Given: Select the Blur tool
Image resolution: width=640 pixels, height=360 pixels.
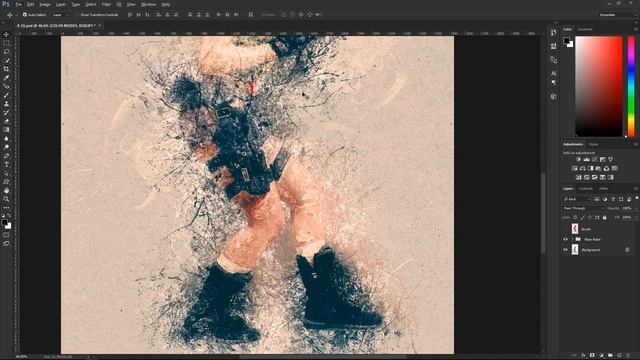Looking at the screenshot, I should coord(6,138).
